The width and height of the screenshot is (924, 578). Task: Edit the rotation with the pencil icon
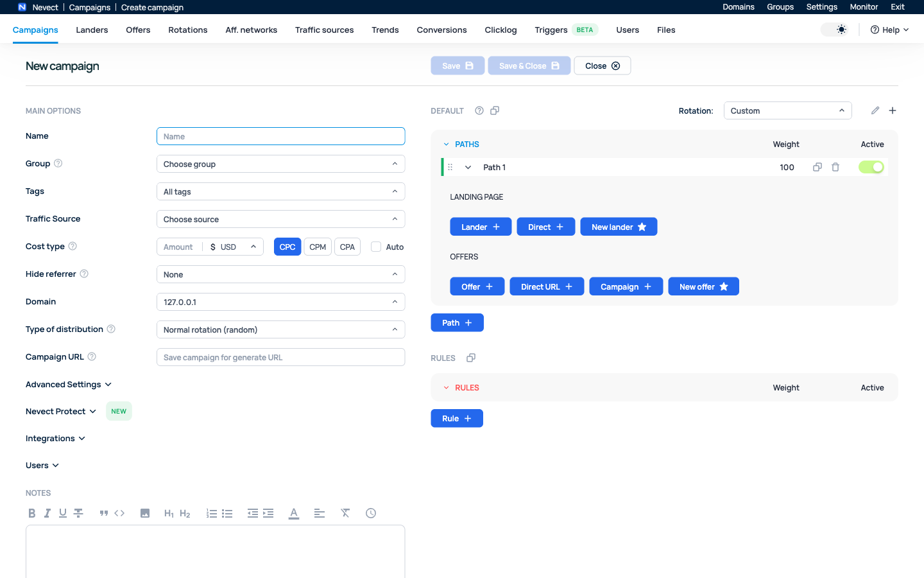click(875, 110)
